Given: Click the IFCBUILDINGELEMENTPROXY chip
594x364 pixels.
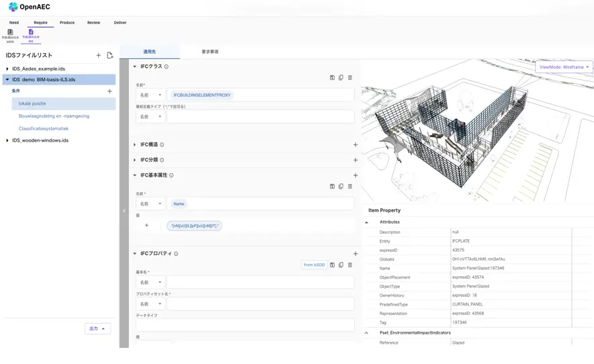Looking at the screenshot, I should tap(202, 95).
